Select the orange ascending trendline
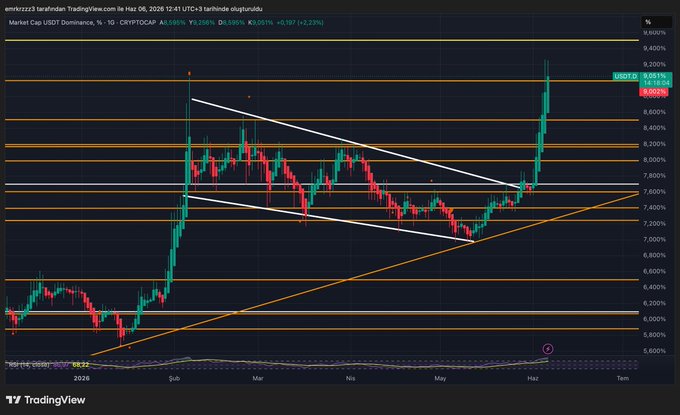This screenshot has width=680, height=415. pyautogui.click(x=364, y=274)
